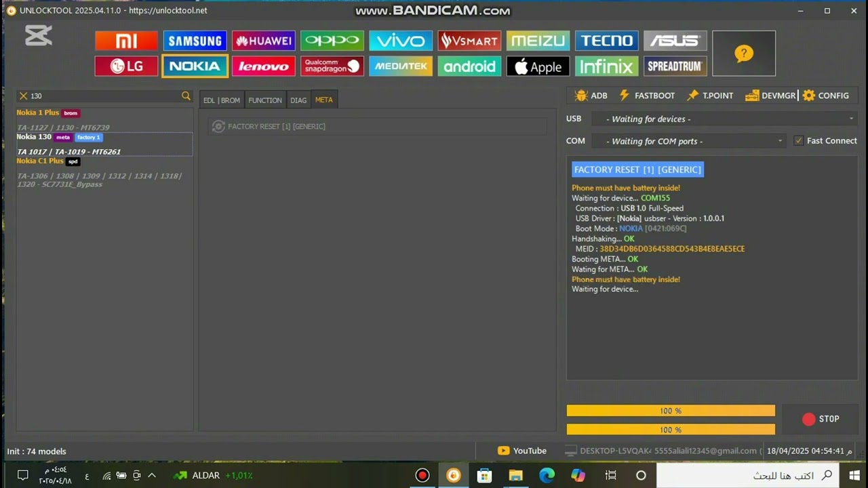
Task: Open the Meizu brand section
Action: (x=538, y=41)
